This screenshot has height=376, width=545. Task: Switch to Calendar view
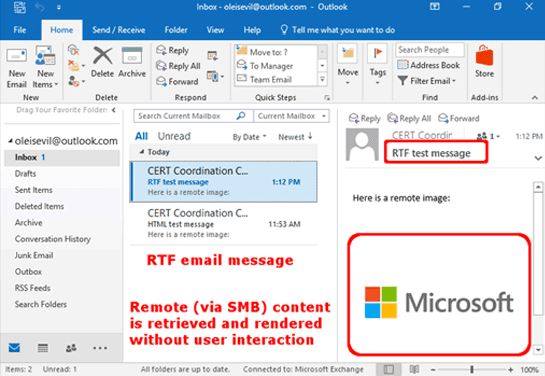(43, 348)
